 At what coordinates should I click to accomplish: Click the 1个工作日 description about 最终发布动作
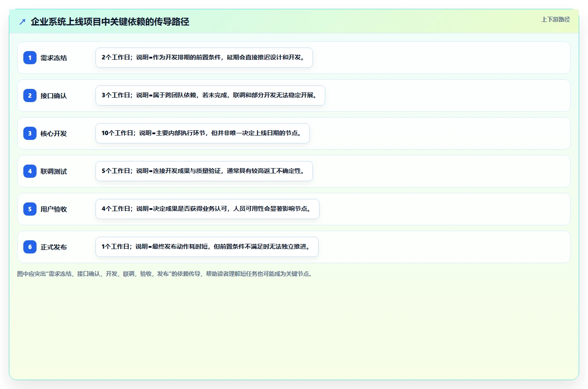click(207, 247)
